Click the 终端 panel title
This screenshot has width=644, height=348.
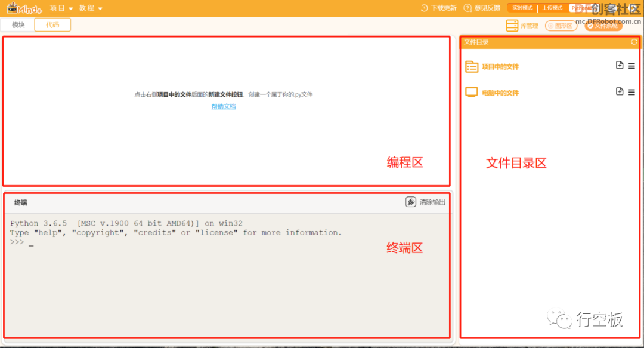click(20, 202)
